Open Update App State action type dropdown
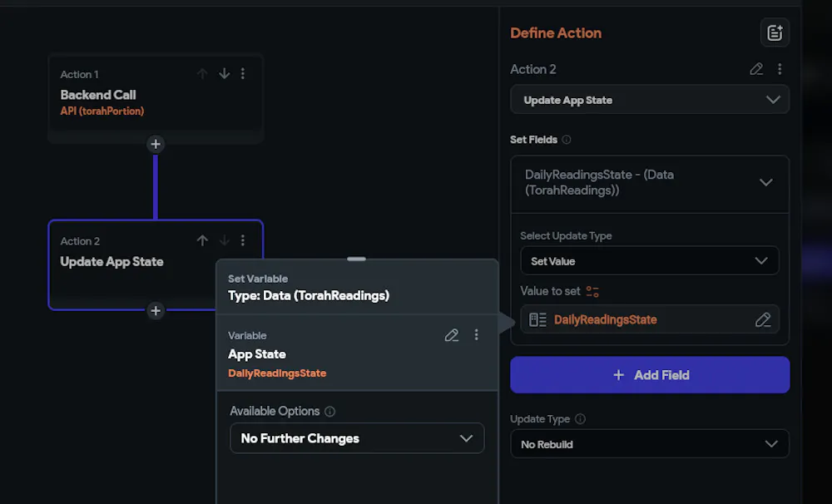This screenshot has height=504, width=832. [x=650, y=100]
